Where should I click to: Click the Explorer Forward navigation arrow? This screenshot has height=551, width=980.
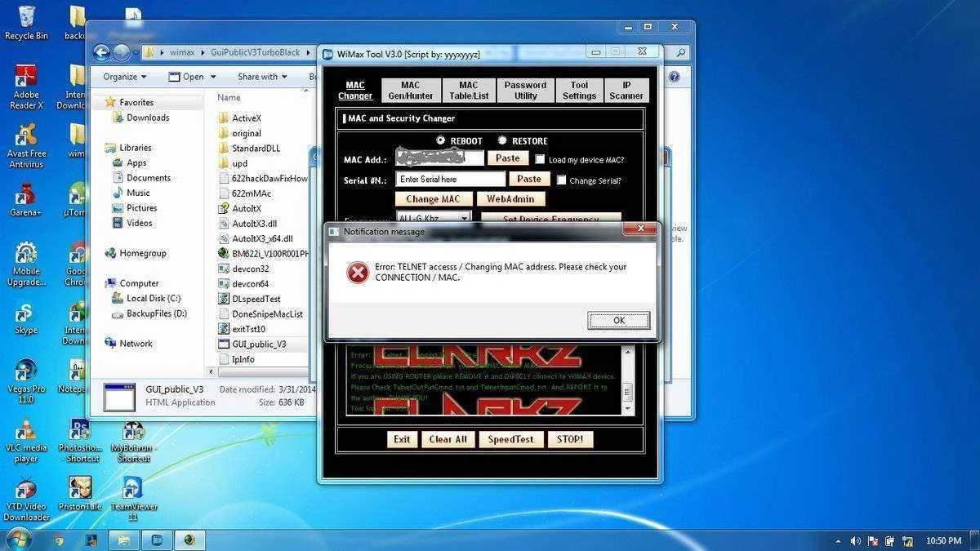[121, 53]
